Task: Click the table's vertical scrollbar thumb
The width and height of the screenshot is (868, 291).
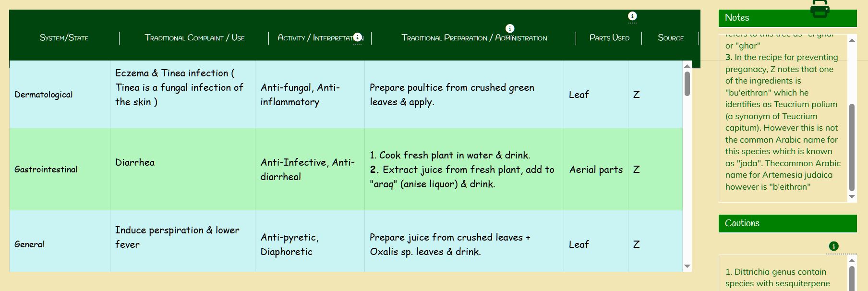Action: click(x=687, y=84)
